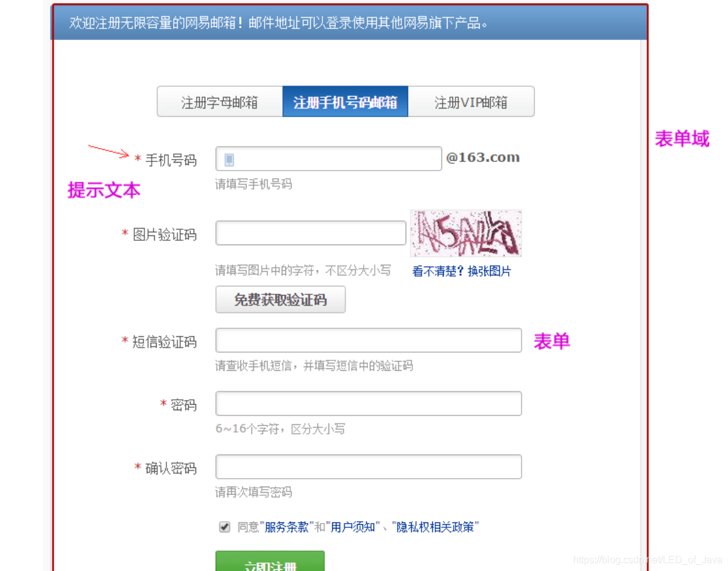Click the 6~16个字符，区分大小写 hint text
This screenshot has width=728, height=571.
tap(280, 429)
